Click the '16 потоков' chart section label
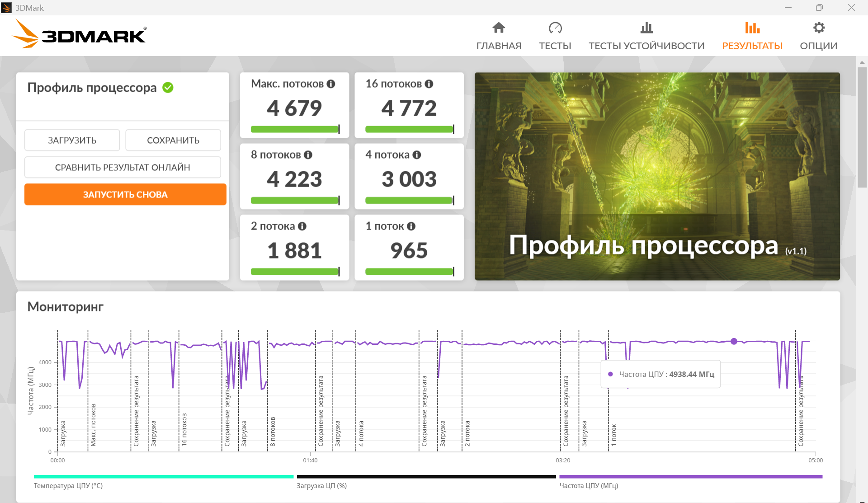Screen dimensions: 868x503 point(184,430)
